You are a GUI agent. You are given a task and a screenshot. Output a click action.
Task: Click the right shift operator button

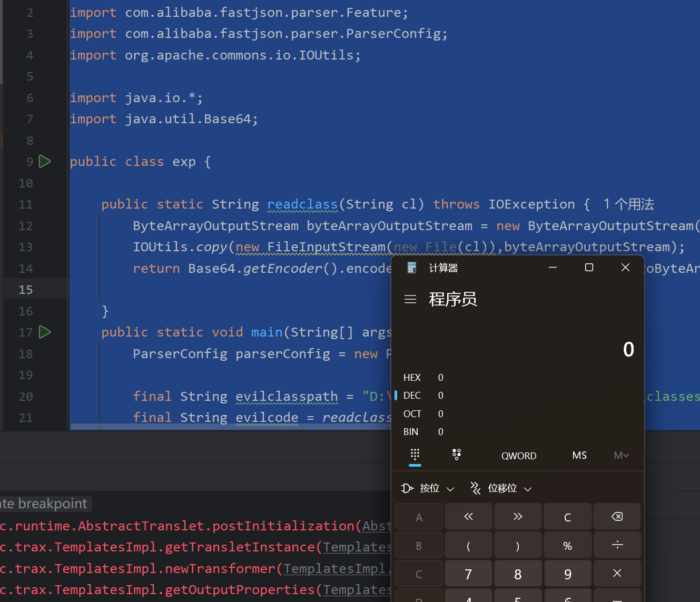[518, 517]
